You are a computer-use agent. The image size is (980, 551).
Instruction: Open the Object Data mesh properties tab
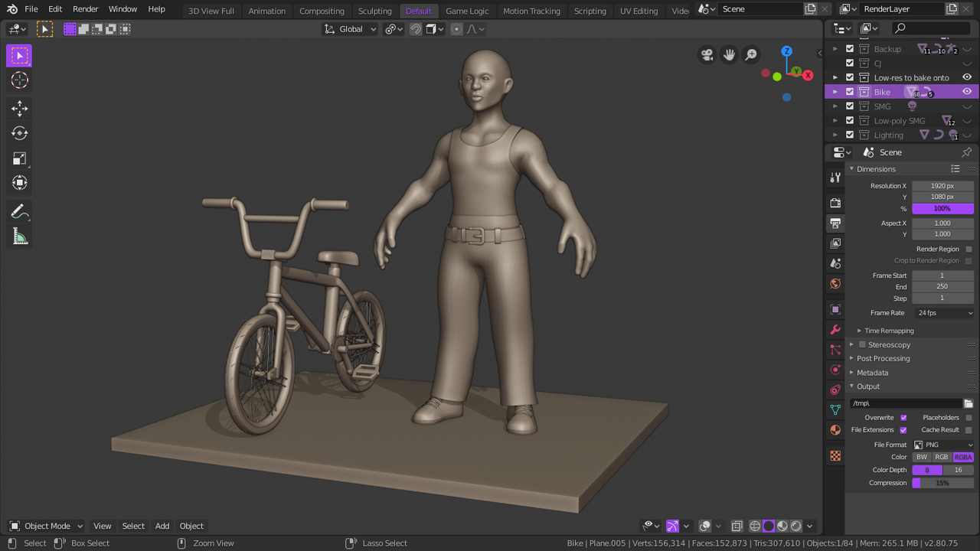(x=835, y=410)
